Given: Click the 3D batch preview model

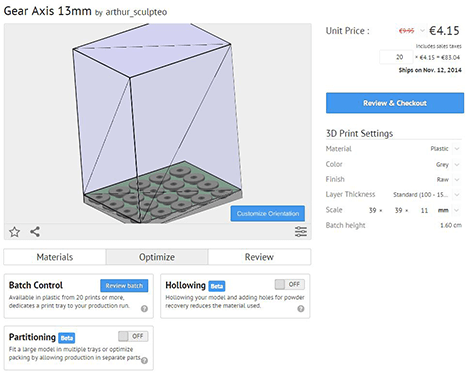Looking at the screenshot, I should pyautogui.click(x=157, y=123).
